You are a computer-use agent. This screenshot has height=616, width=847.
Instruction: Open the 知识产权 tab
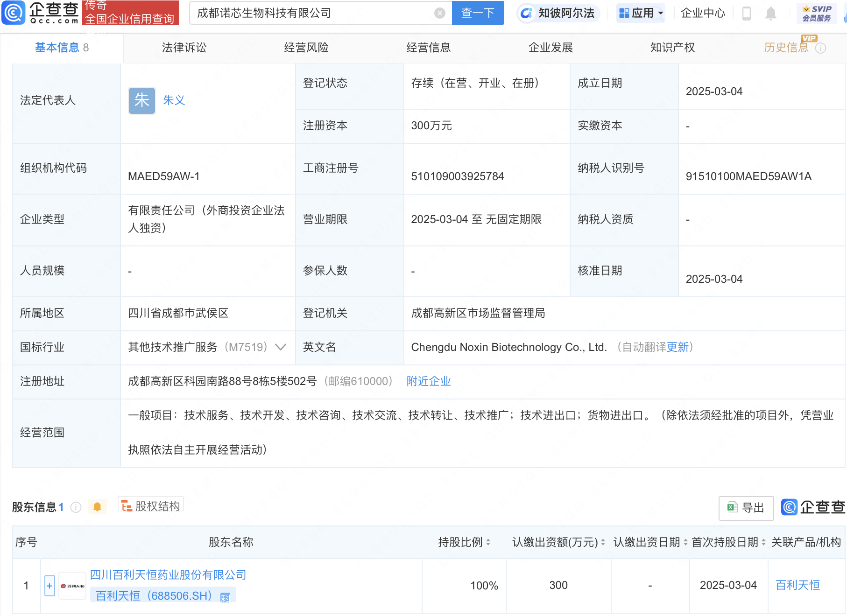coord(673,48)
